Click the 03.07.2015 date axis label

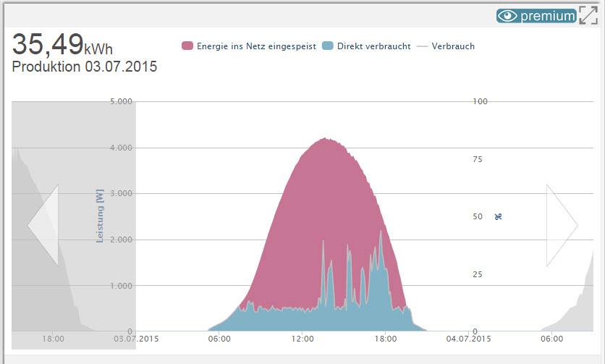[x=136, y=339]
